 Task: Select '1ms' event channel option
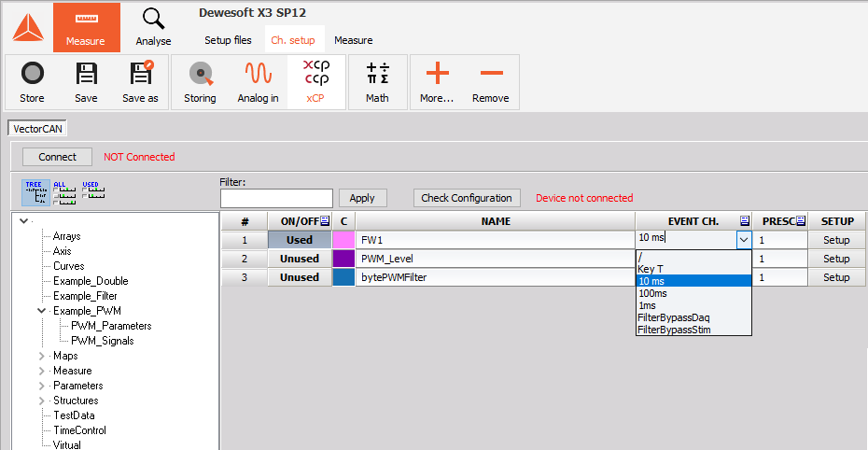point(693,305)
